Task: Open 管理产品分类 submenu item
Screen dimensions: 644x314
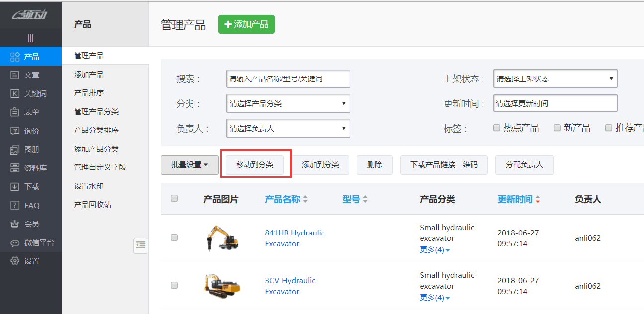Action: click(x=96, y=112)
